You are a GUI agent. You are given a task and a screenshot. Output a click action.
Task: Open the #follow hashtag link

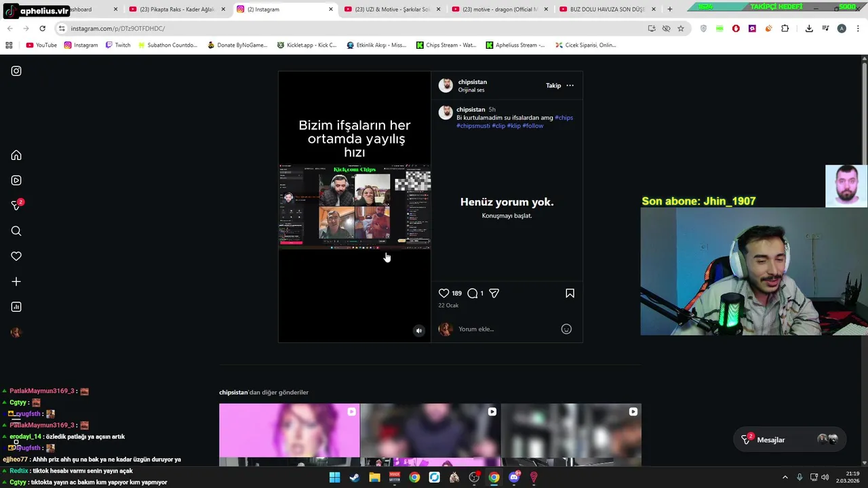tap(532, 126)
